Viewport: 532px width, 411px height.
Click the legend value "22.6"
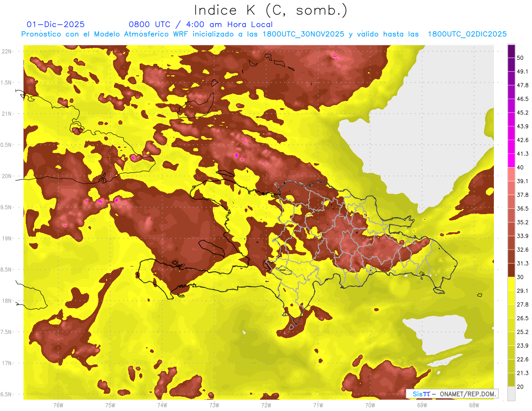click(x=523, y=359)
